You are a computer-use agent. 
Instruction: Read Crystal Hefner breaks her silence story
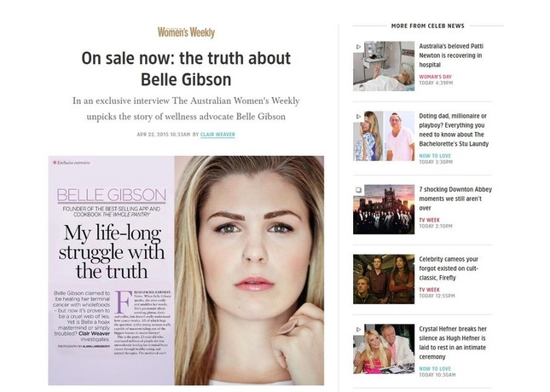click(453, 343)
